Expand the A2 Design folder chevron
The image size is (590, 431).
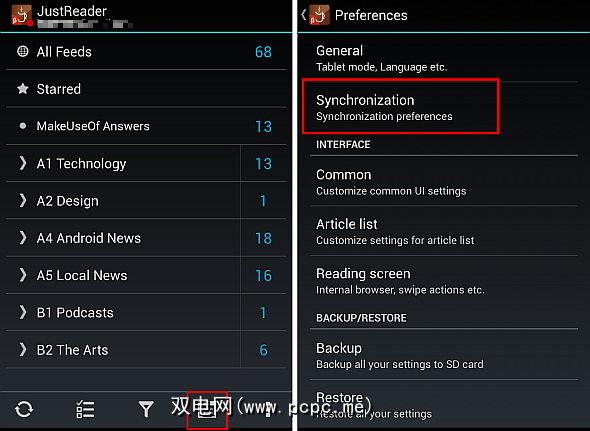coord(23,200)
